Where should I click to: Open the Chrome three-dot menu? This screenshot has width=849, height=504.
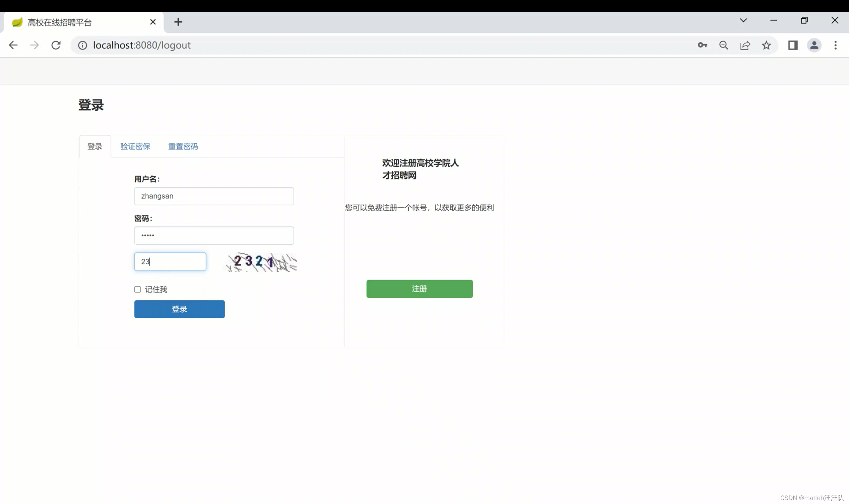(835, 45)
